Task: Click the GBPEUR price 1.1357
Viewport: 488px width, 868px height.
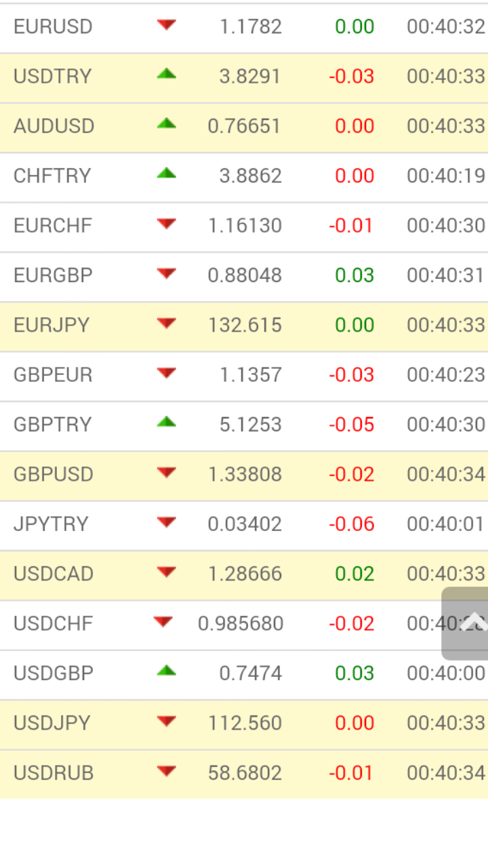Action: pyautogui.click(x=251, y=375)
